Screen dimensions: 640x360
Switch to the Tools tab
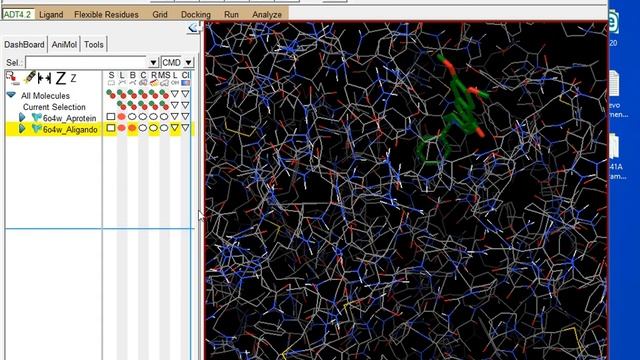[93, 44]
